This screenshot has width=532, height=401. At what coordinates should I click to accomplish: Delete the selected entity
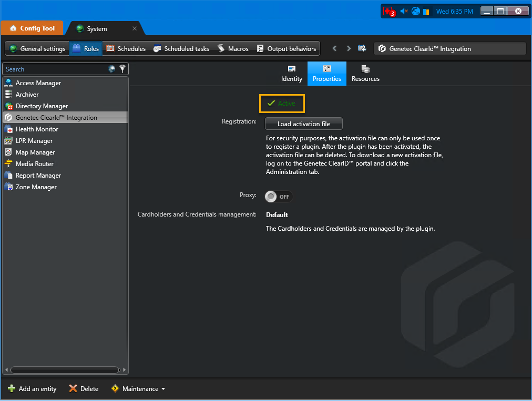click(84, 389)
